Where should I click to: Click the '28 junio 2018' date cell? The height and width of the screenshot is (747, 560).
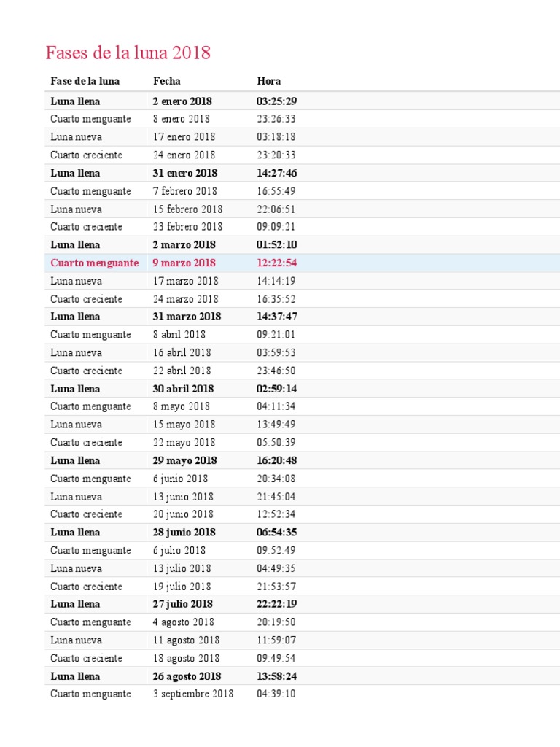tap(184, 533)
